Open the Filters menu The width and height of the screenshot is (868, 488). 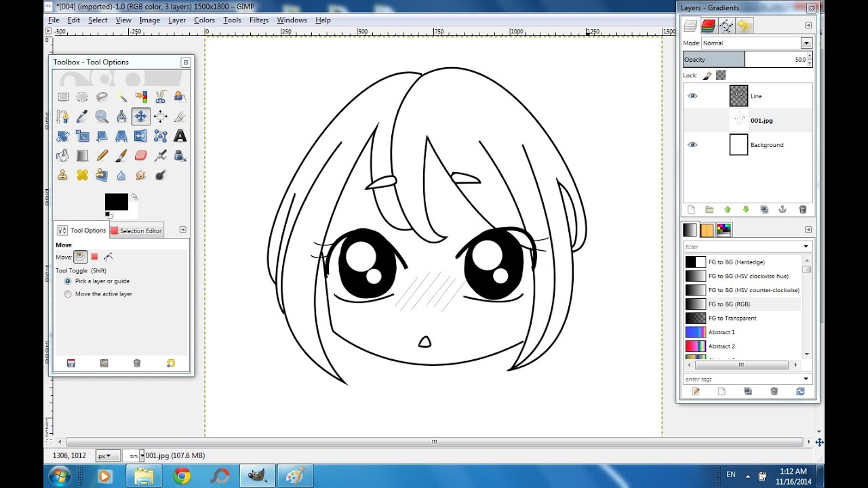pos(259,20)
